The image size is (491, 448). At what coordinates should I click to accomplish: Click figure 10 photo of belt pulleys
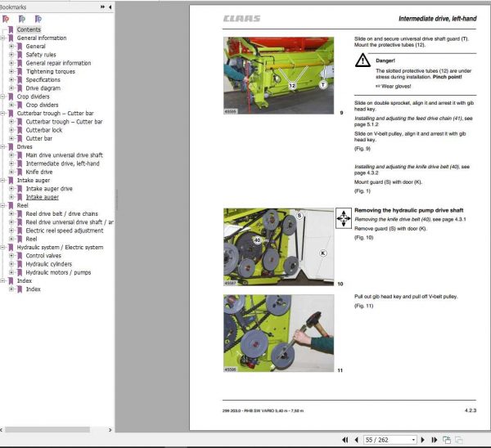point(278,247)
